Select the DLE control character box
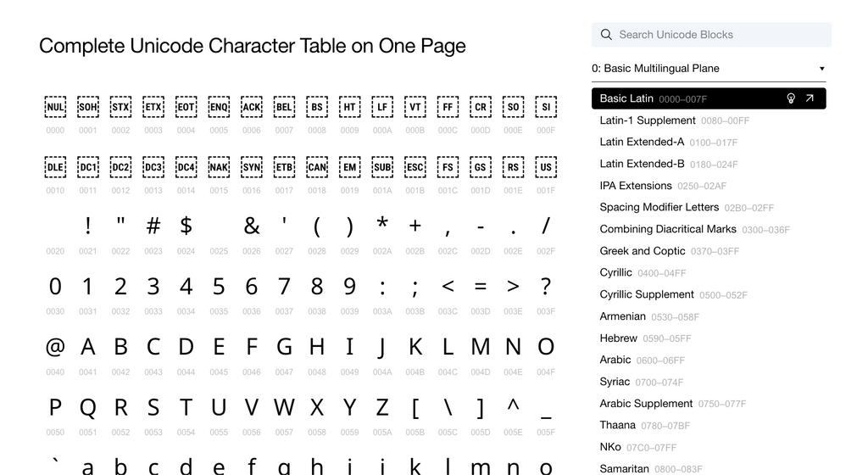The image size is (868, 475). [55, 167]
